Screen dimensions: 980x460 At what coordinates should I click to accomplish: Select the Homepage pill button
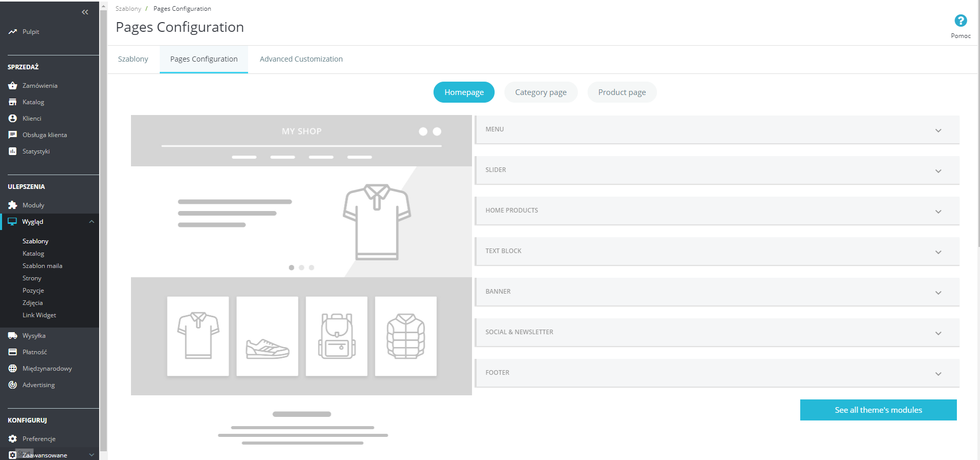pos(464,92)
